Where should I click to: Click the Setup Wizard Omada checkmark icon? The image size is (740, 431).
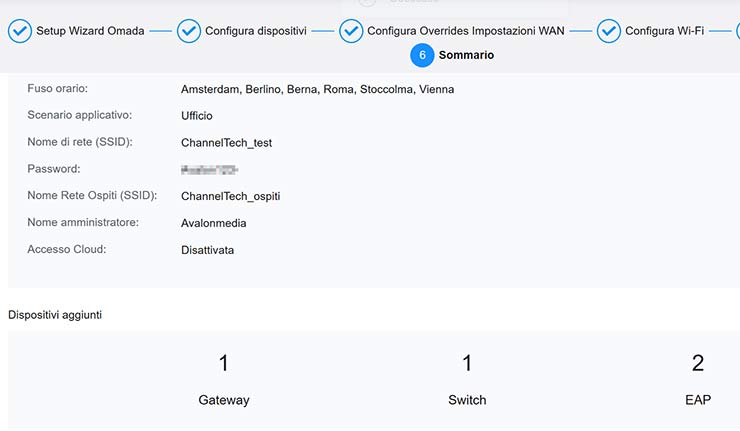19,31
